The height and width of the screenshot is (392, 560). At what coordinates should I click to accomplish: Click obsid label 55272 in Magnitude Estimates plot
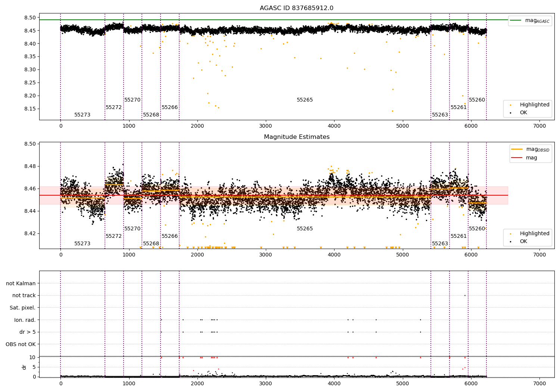[x=113, y=236]
